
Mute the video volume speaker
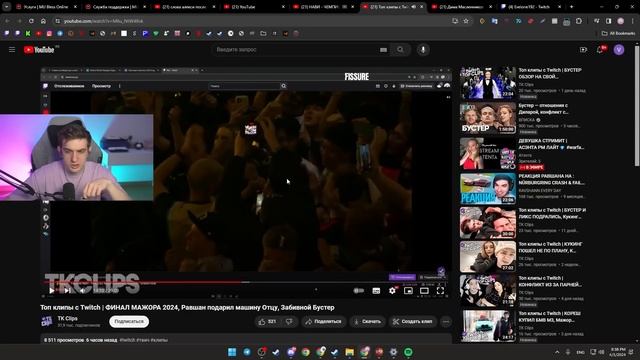(83, 291)
